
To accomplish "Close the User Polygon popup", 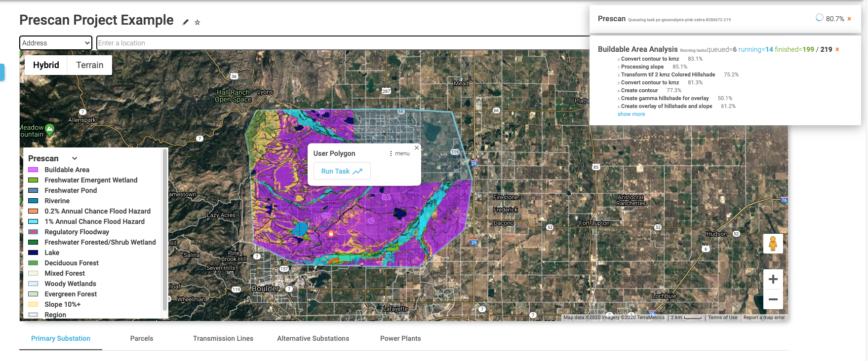I will pyautogui.click(x=417, y=147).
